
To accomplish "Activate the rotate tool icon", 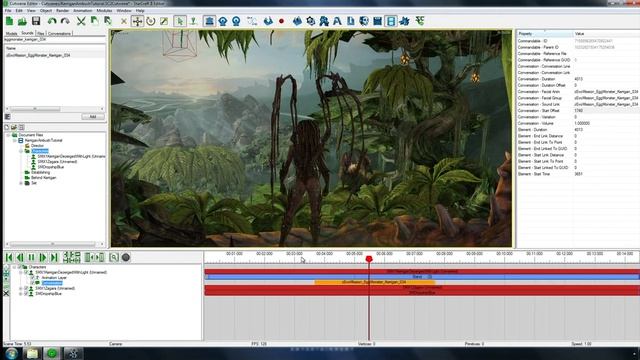I will coord(151,21).
